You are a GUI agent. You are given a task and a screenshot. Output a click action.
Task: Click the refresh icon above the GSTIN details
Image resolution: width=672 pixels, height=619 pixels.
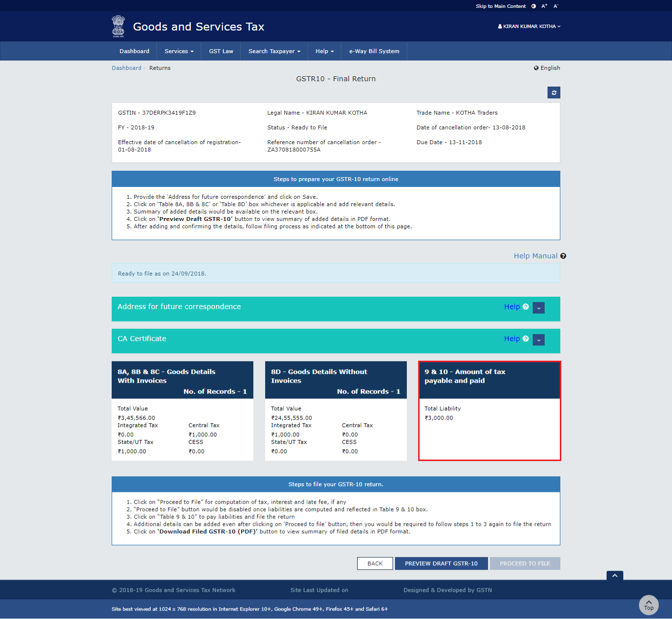pos(553,93)
